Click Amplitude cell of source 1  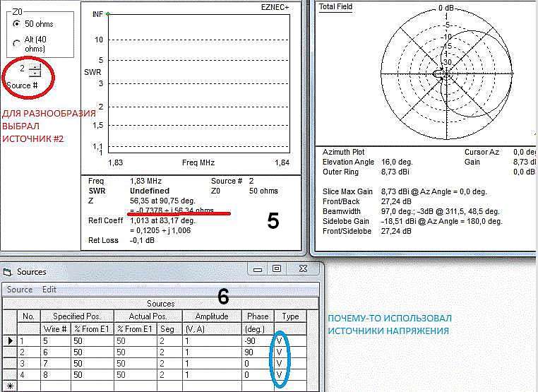[x=212, y=341]
